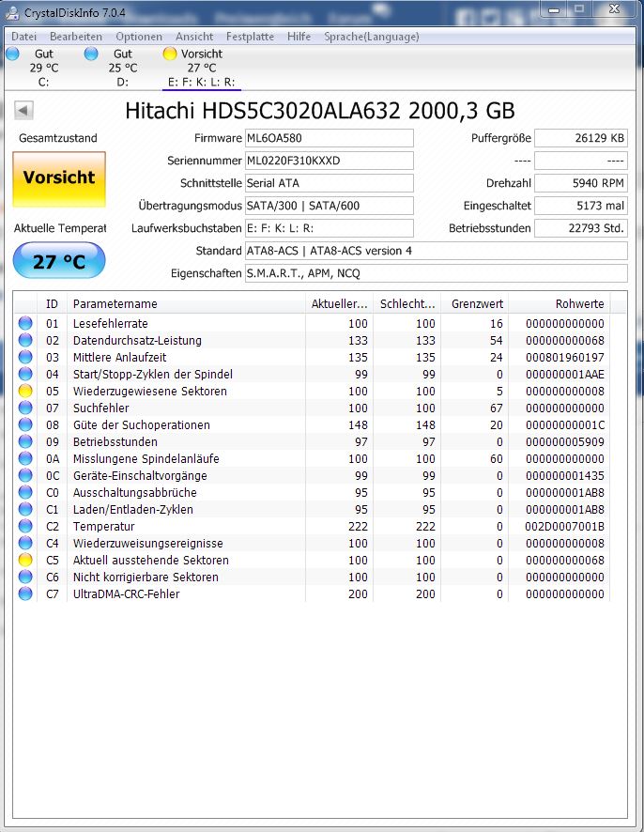Click the Drehzahl value 5940 RPM
The height and width of the screenshot is (832, 644).
(581, 183)
